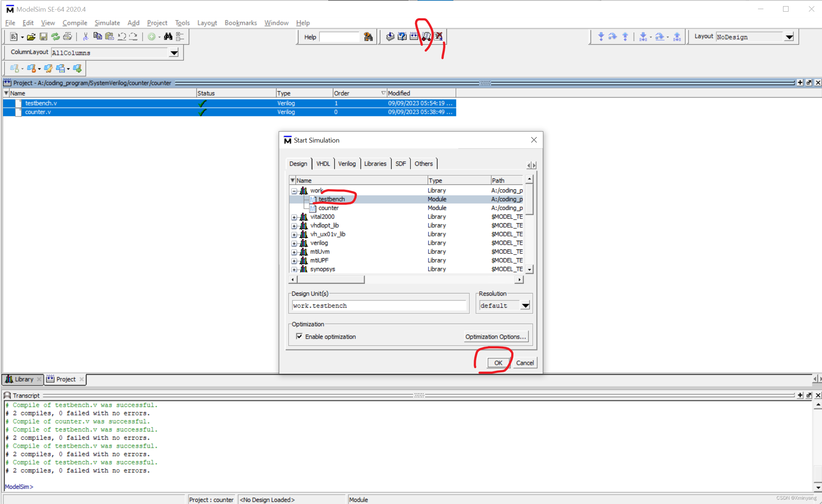Click the Help search input field
This screenshot has height=504, width=822.
pos(339,37)
